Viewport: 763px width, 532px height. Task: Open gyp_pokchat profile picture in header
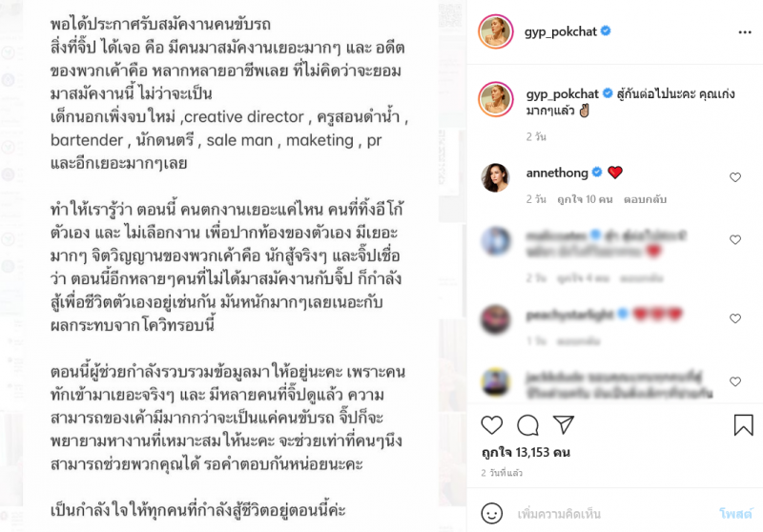click(495, 31)
